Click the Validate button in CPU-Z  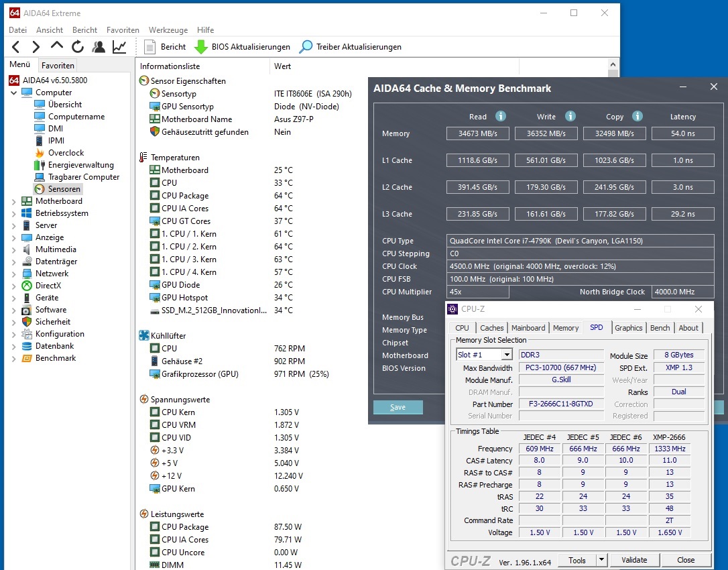pos(634,560)
